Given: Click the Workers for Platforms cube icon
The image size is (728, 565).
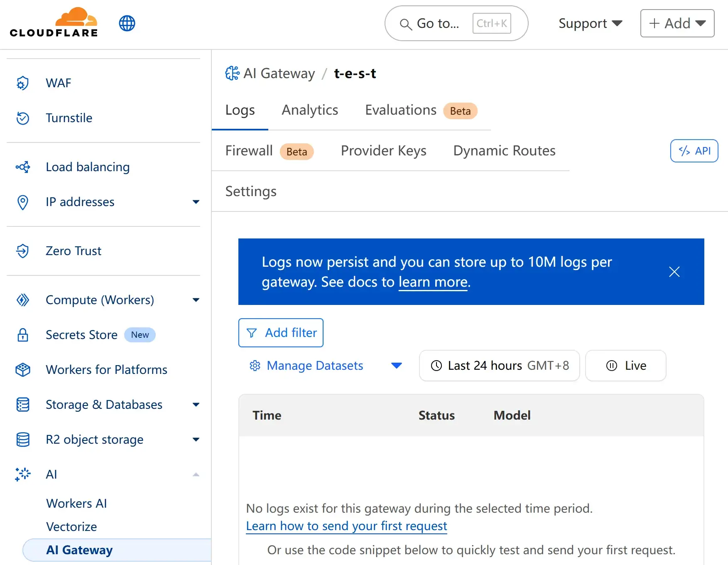Looking at the screenshot, I should point(23,370).
